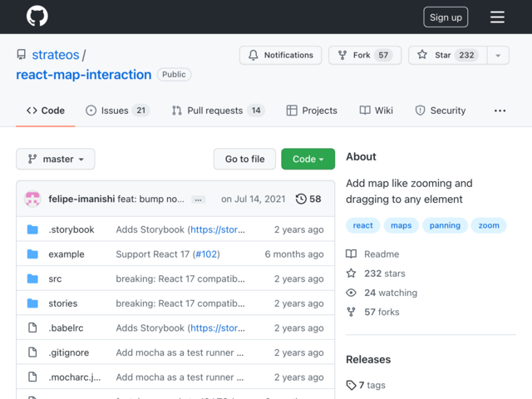Click the Readme book icon

(x=351, y=254)
